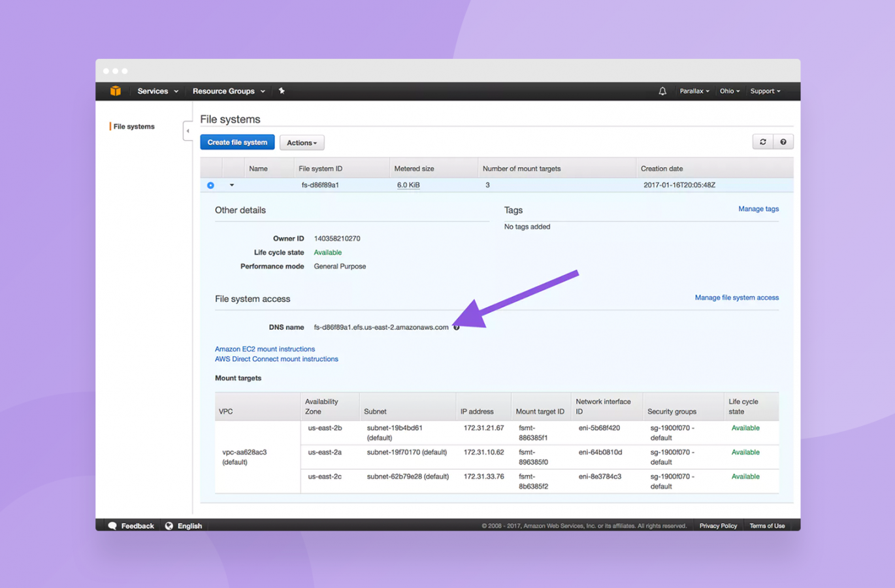
Task: Click mount target fsmt-886385f1
Action: (533, 433)
